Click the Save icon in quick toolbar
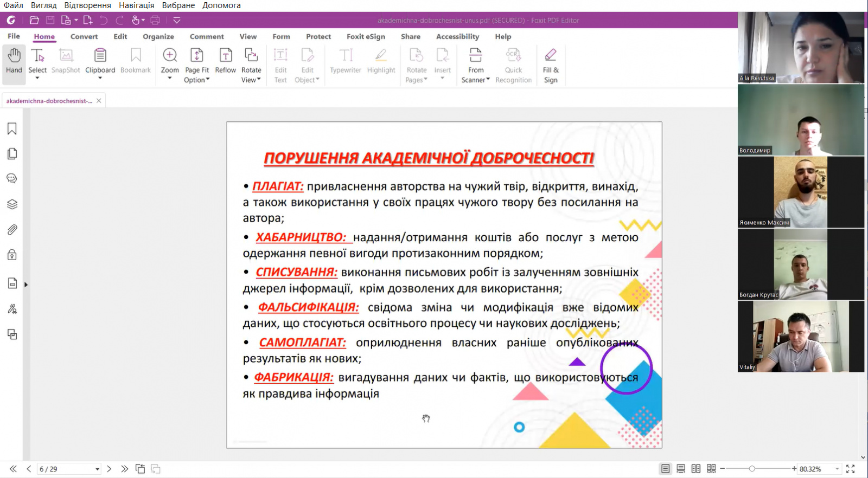The width and height of the screenshot is (868, 478). pos(50,20)
